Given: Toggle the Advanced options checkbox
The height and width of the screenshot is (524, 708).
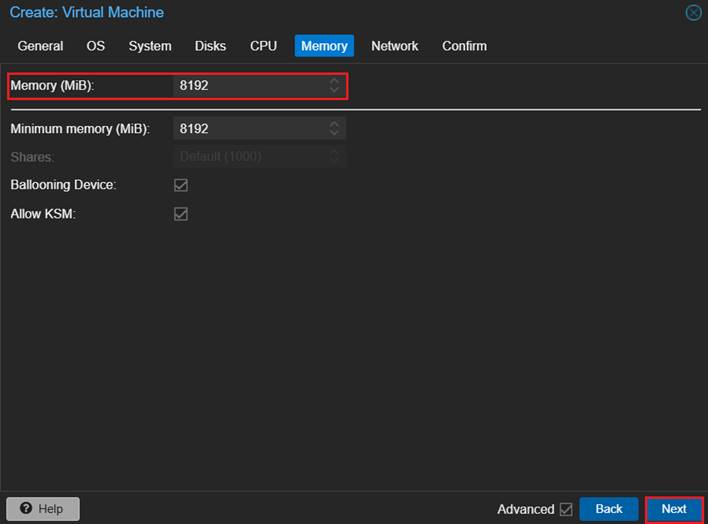Looking at the screenshot, I should (566, 509).
